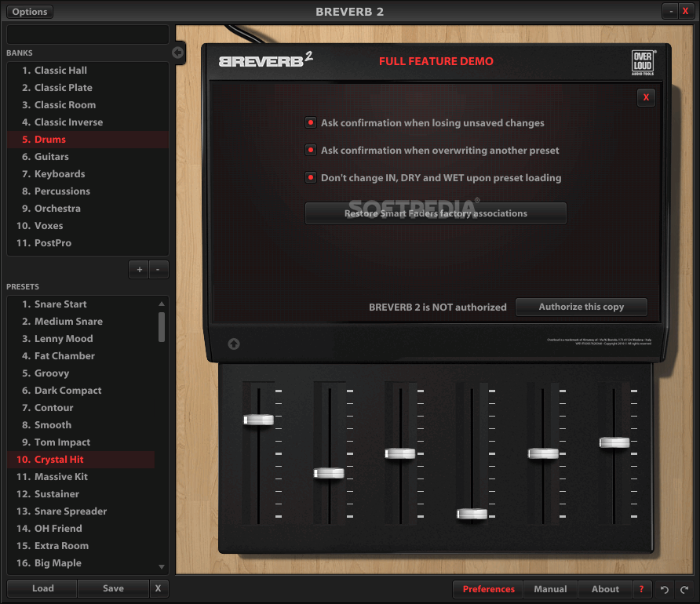The width and height of the screenshot is (700, 604).
Task: Click the up arrow icon below the display
Action: (234, 344)
